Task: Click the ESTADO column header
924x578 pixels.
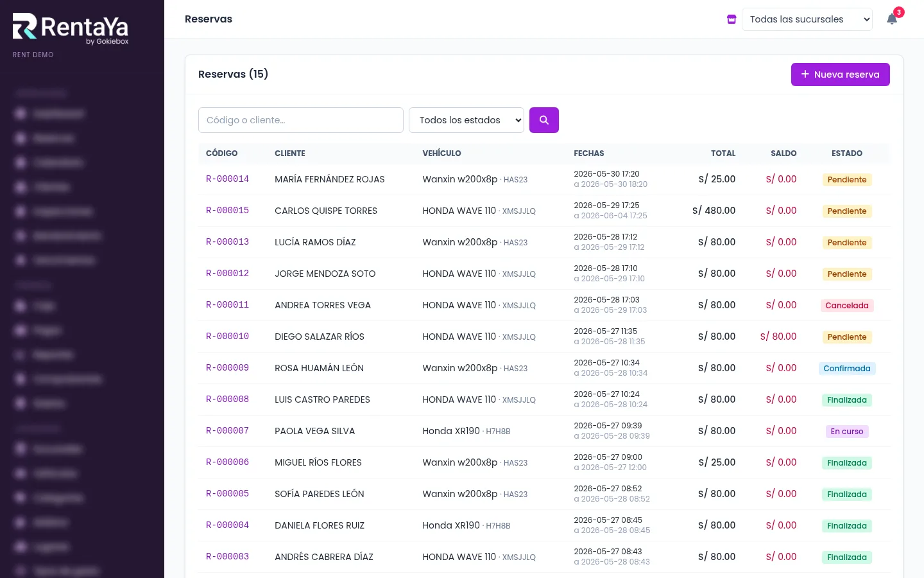Action: click(x=847, y=153)
